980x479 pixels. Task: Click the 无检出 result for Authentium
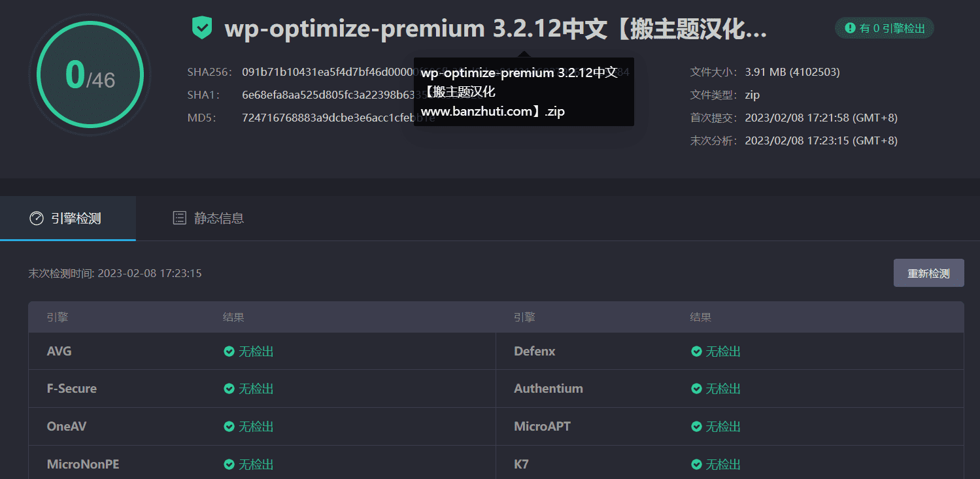tap(723, 389)
